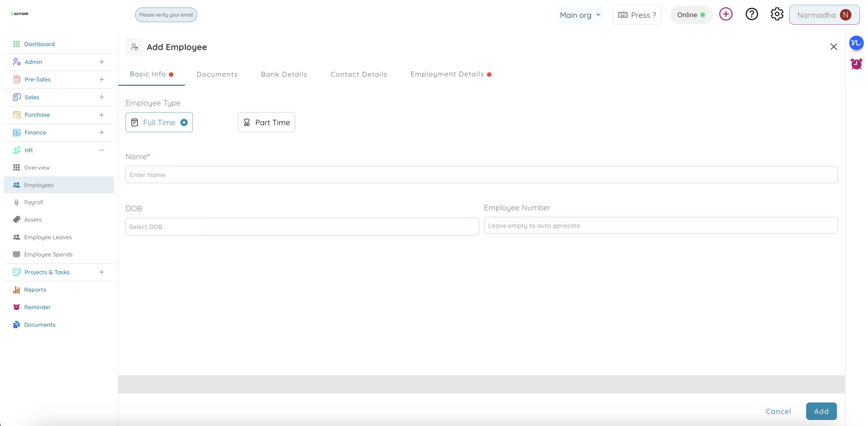The image size is (868, 426).
Task: Click the pink plus quick-add icon
Action: point(726,14)
